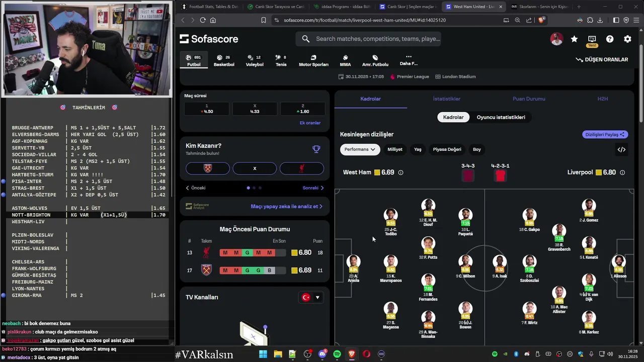The image size is (644, 362).
Task: Open the browser zoom control
Action: 517,20
